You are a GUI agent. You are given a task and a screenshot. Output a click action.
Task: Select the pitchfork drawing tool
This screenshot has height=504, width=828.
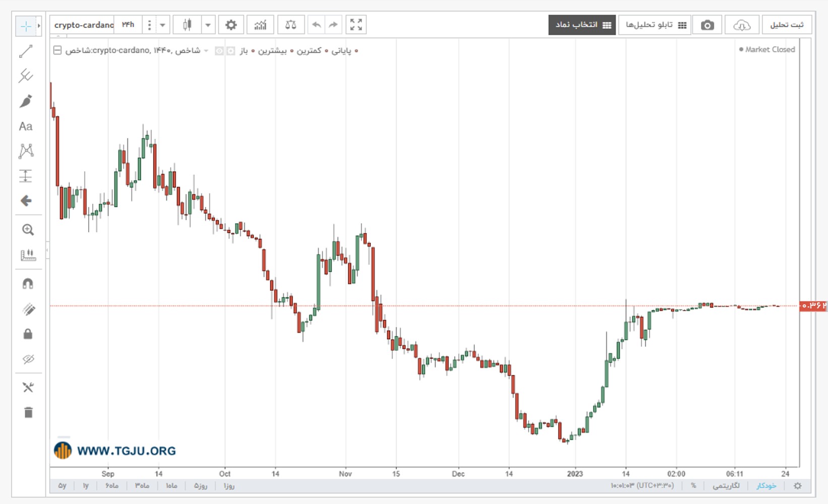pyautogui.click(x=26, y=76)
